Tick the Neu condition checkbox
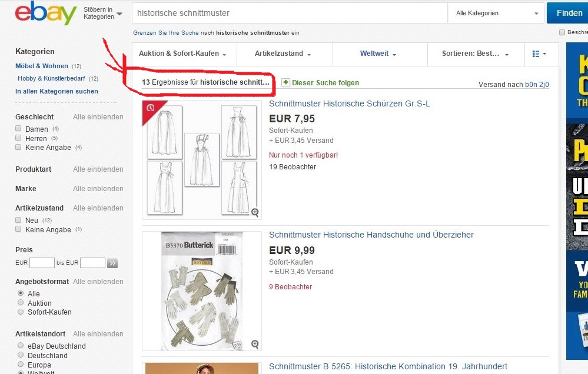 click(x=19, y=220)
